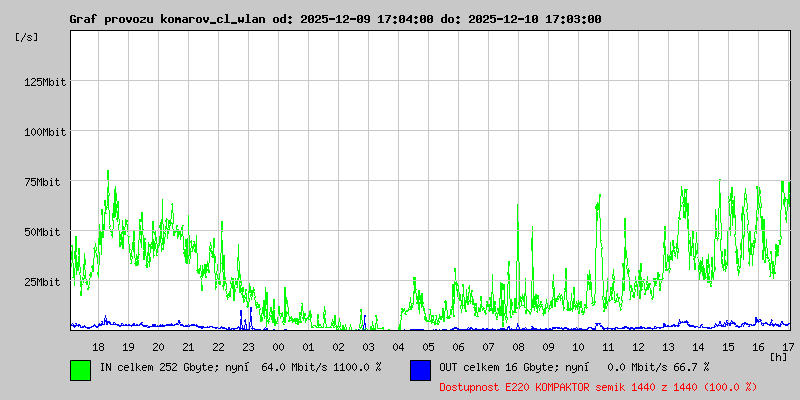
Task: Select hour 23 on the time axis
Action: coord(248,347)
